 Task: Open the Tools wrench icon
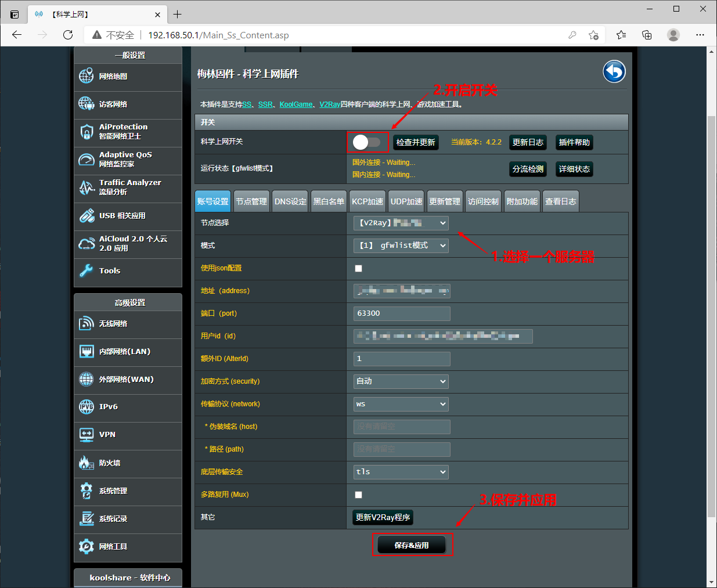(x=87, y=270)
